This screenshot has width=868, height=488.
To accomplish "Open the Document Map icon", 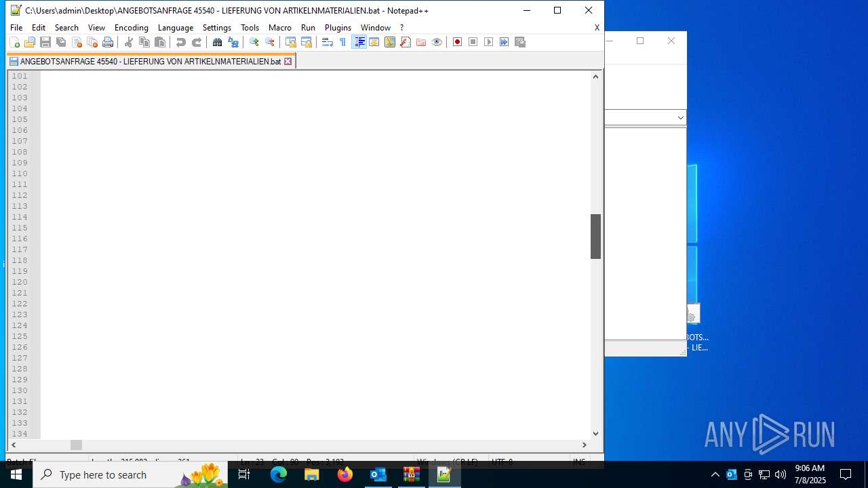I will coord(390,42).
